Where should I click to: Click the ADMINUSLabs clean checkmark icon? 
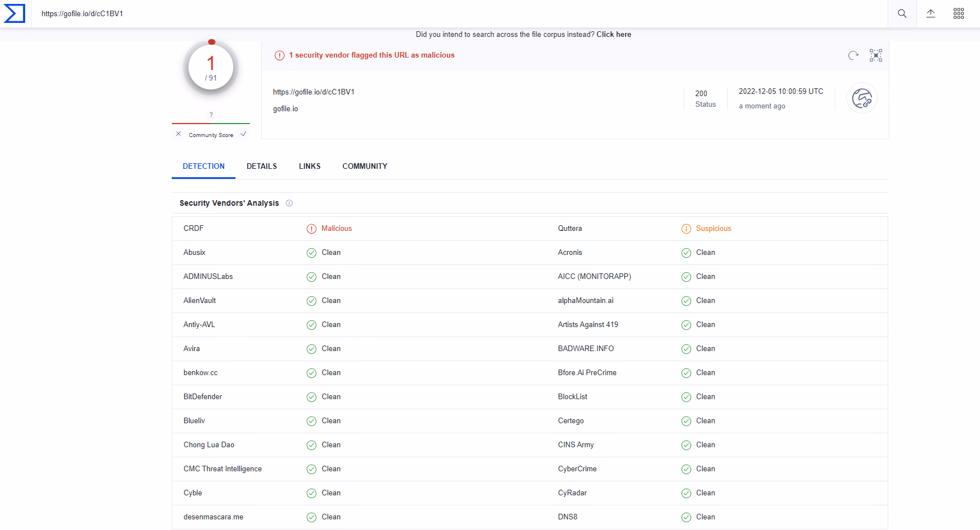tap(312, 277)
